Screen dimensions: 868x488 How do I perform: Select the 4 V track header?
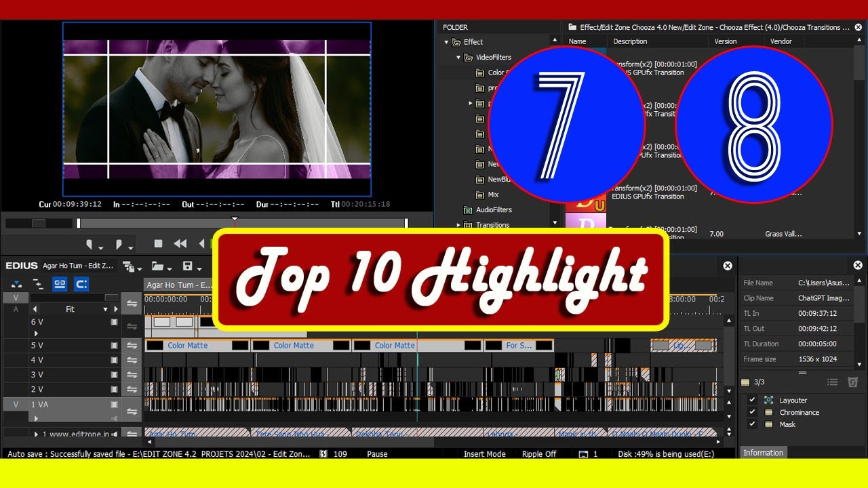74,361
